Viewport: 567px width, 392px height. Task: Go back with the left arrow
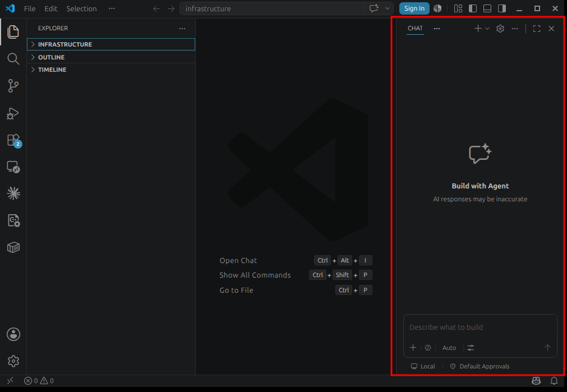tap(156, 8)
